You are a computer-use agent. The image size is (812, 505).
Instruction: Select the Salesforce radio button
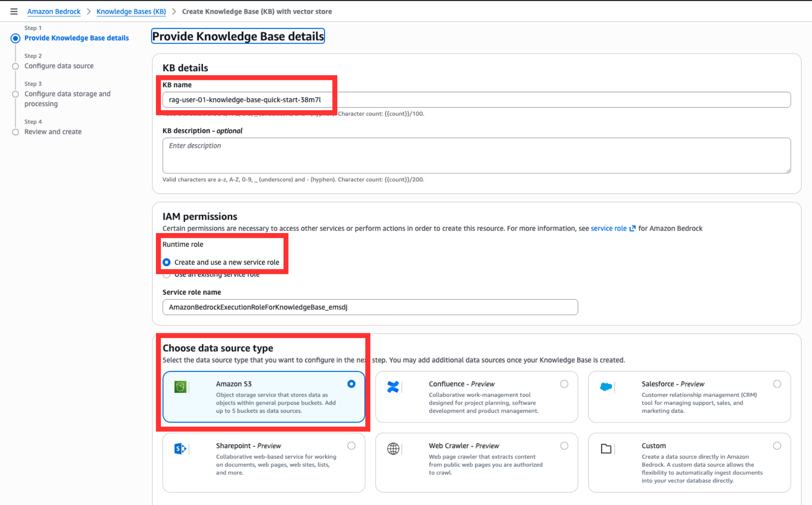777,384
